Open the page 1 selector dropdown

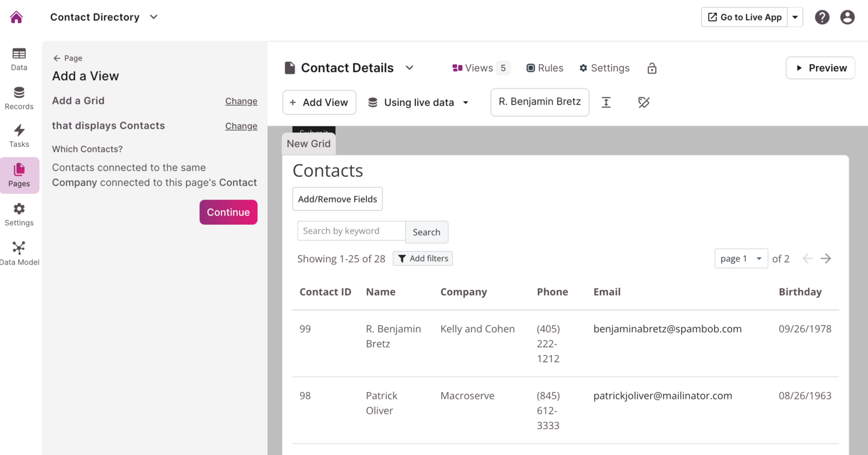click(741, 258)
